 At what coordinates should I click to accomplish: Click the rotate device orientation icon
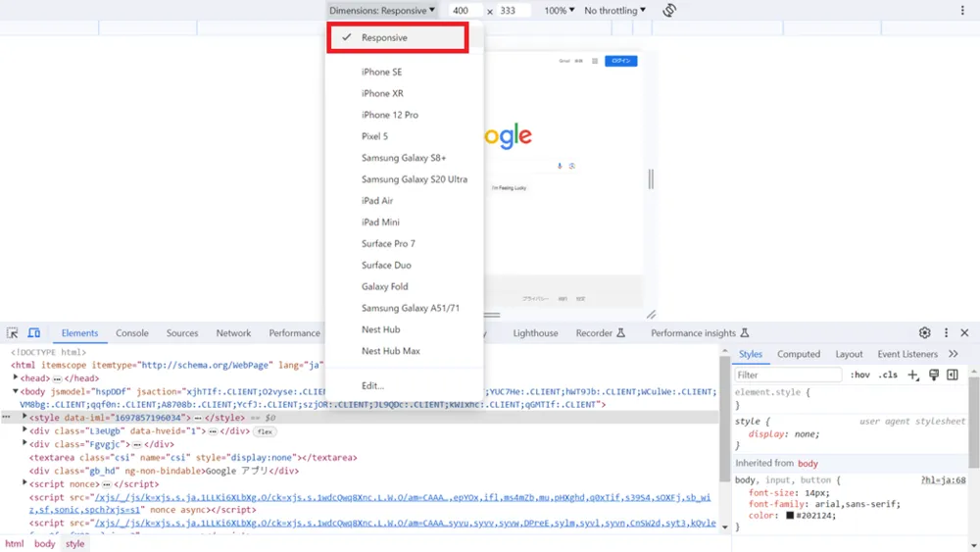point(669,11)
